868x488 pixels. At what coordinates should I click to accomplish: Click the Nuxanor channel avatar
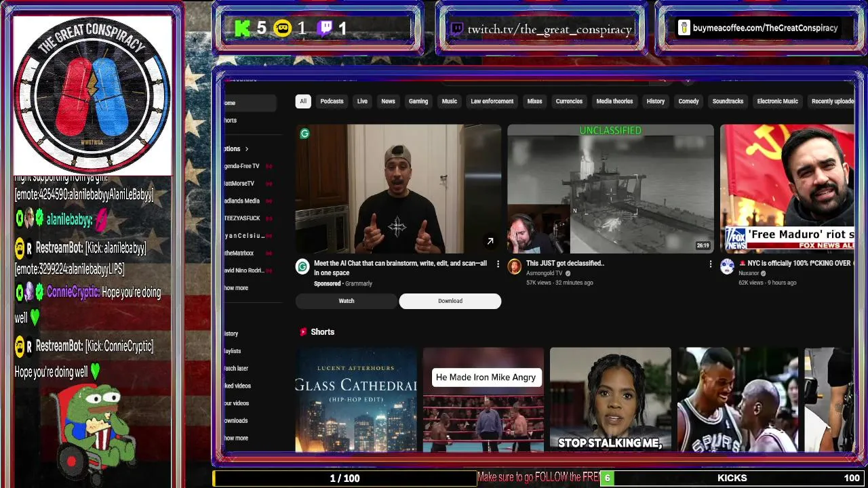pyautogui.click(x=727, y=266)
